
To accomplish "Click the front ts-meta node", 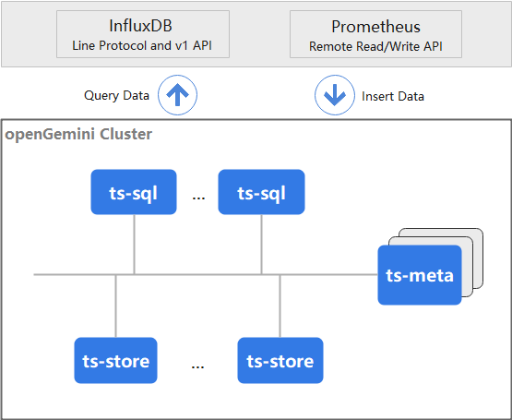I will point(420,275).
